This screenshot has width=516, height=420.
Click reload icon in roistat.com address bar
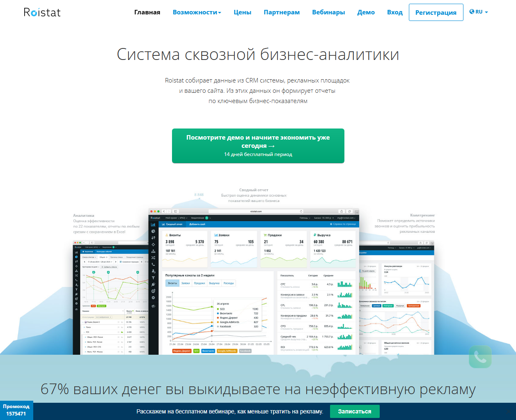pyautogui.click(x=301, y=211)
